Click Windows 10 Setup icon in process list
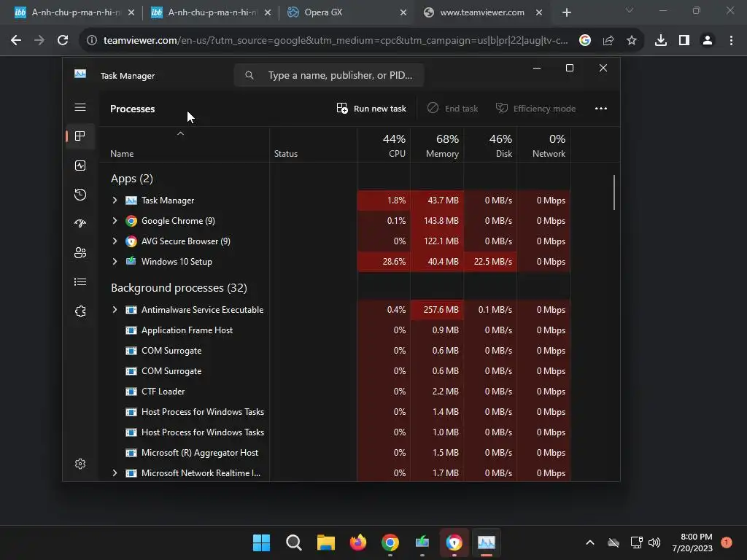This screenshot has height=560, width=747. [131, 262]
